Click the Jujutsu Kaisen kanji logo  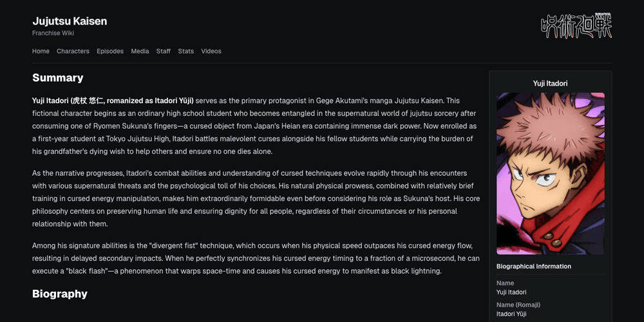(576, 26)
